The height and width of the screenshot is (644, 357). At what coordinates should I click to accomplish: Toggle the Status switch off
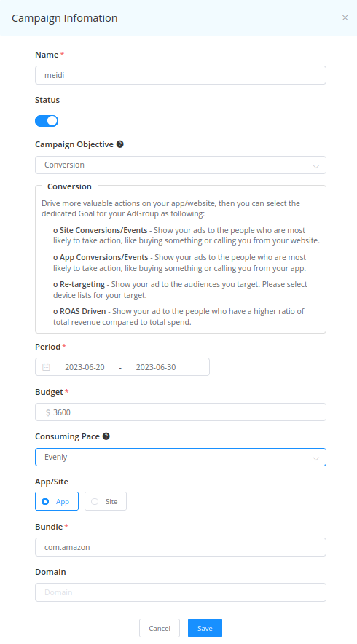tap(47, 121)
